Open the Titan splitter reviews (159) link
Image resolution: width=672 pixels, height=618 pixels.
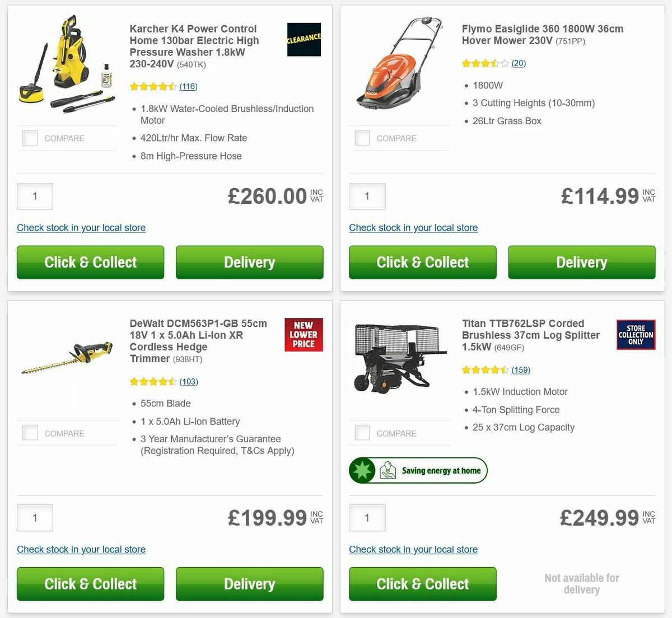coord(520,369)
